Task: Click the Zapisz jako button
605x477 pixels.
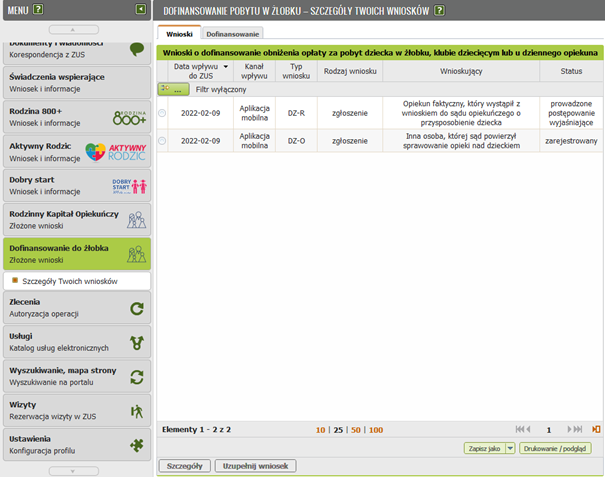Action: coord(485,448)
